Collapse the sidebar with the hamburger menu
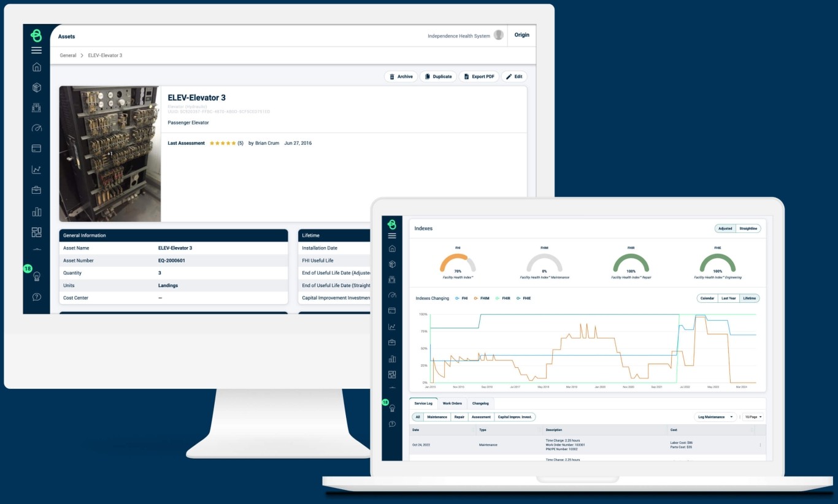The height and width of the screenshot is (504, 838). (x=36, y=50)
